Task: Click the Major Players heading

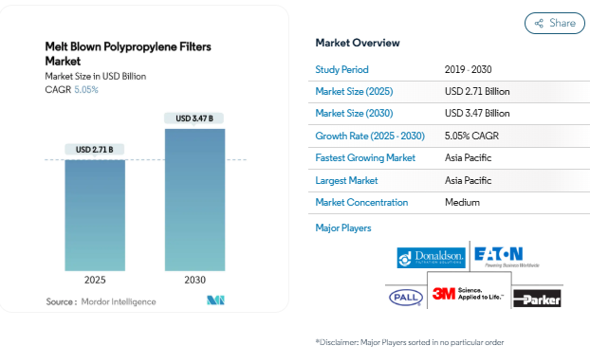Action: click(x=343, y=227)
